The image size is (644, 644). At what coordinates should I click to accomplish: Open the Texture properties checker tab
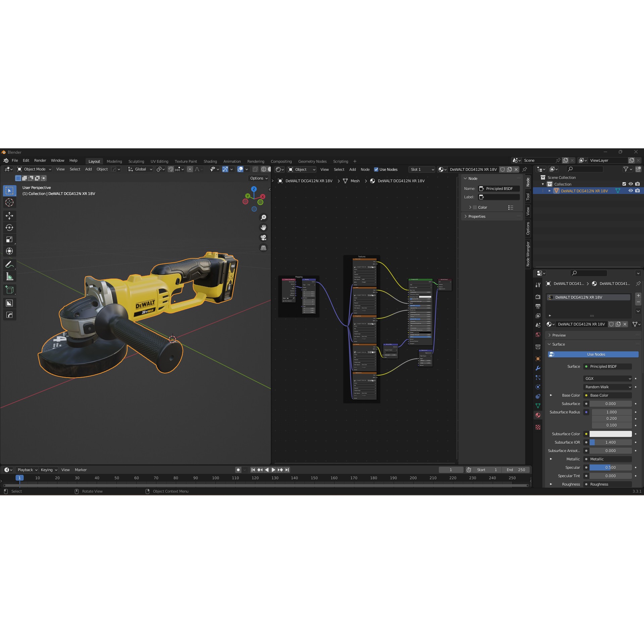point(538,427)
